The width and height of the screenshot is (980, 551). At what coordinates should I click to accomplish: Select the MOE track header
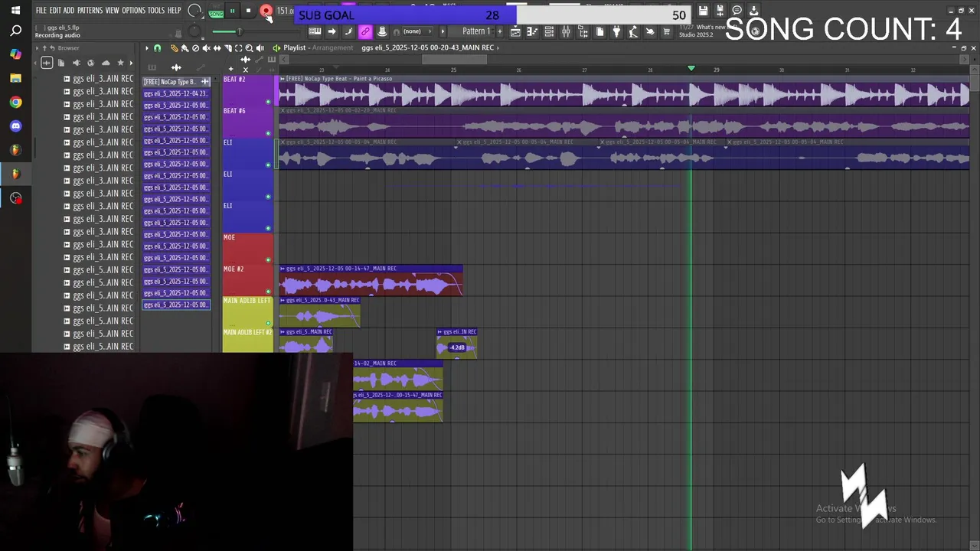[248, 248]
